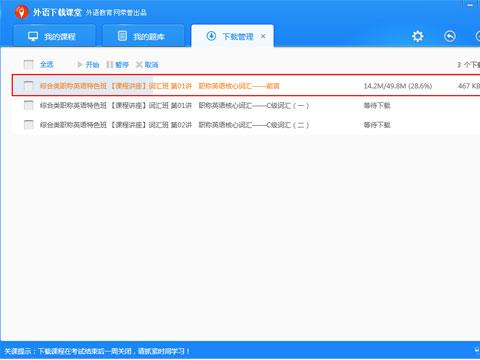Check the box for C级词汇（一）row

[x=29, y=105]
